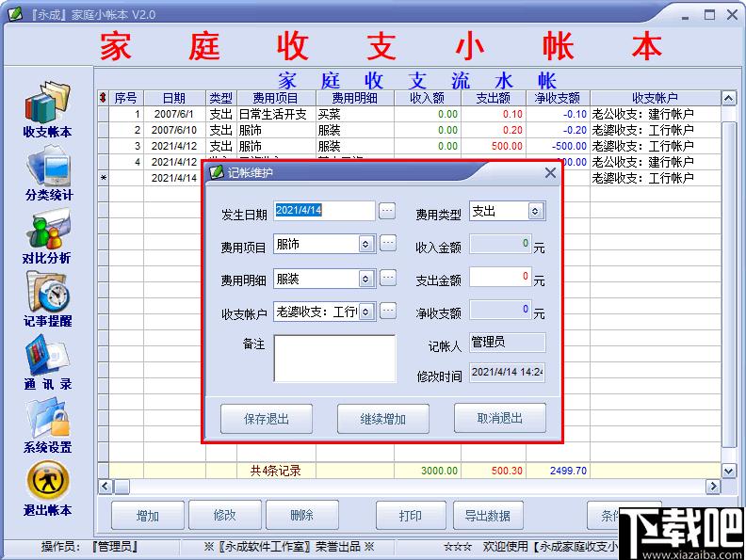Click the 修改 button in main window
Viewport: 746px width, 560px height.
(224, 515)
